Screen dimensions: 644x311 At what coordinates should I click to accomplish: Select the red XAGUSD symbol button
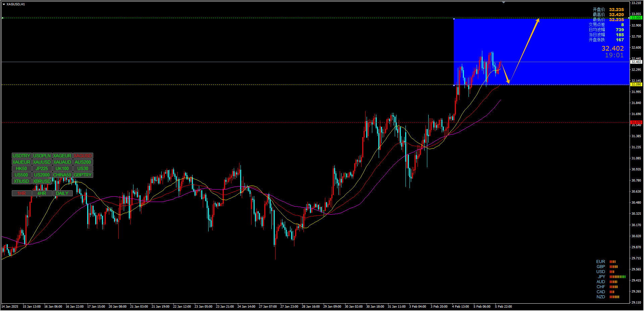tap(83, 156)
